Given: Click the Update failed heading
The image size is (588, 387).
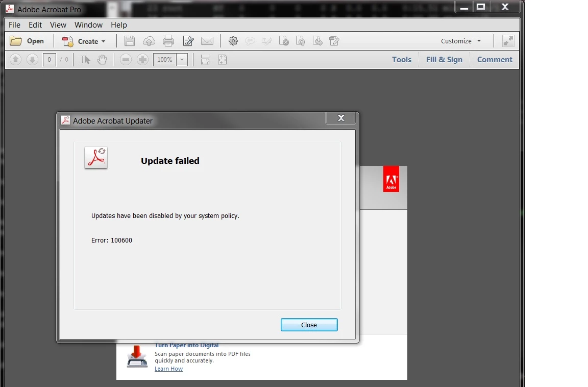Looking at the screenshot, I should pos(170,161).
